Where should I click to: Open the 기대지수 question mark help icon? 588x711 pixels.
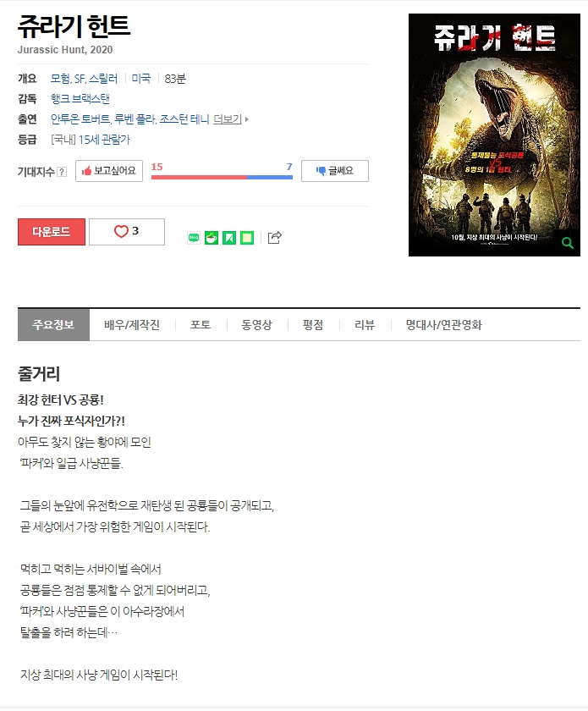[x=62, y=172]
